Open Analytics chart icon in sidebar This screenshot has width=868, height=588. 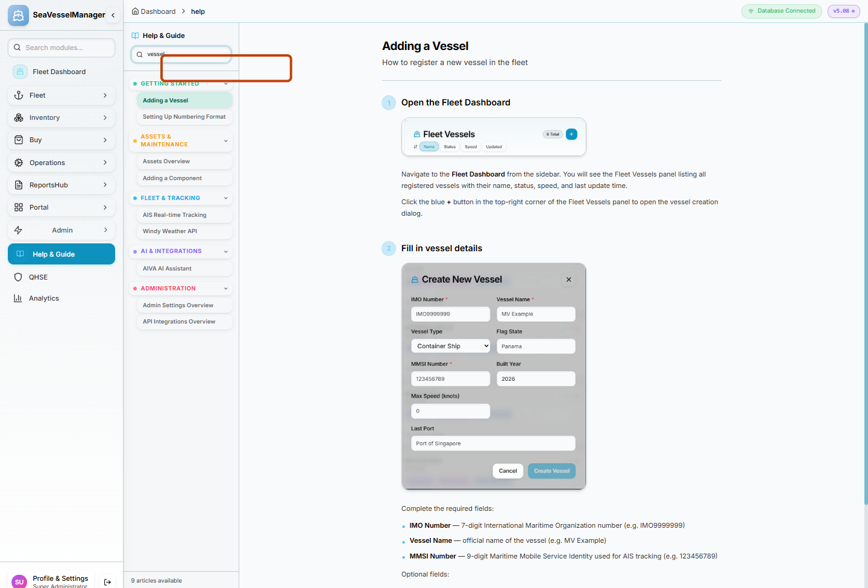(x=18, y=298)
